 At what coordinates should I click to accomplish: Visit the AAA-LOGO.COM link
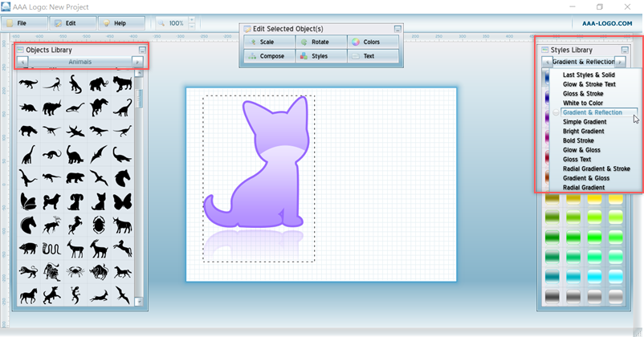click(607, 23)
